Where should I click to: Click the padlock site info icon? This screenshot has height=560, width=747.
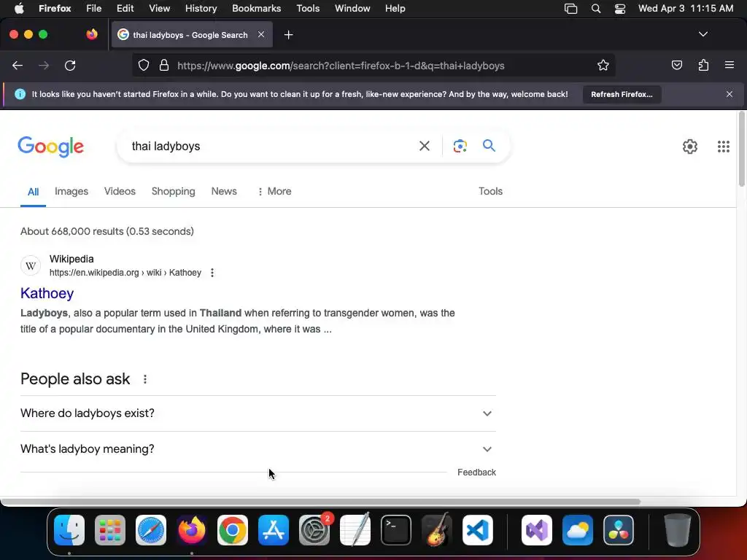164,65
